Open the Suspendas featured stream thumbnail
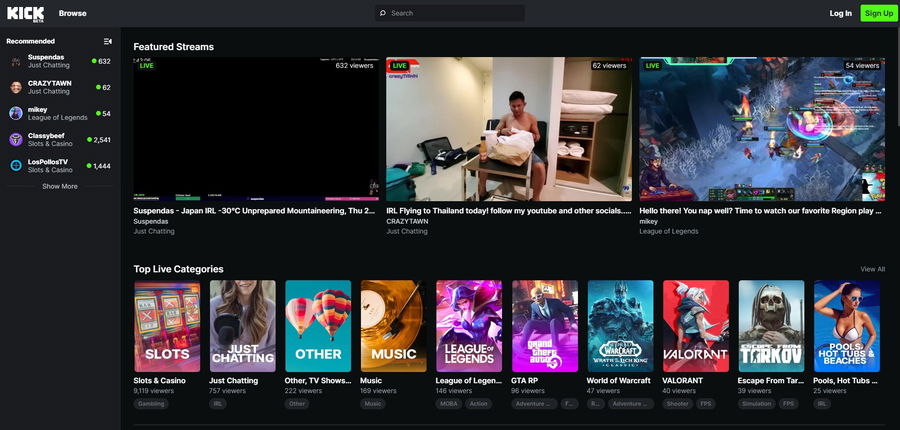Image resolution: width=900 pixels, height=430 pixels. coord(256,129)
